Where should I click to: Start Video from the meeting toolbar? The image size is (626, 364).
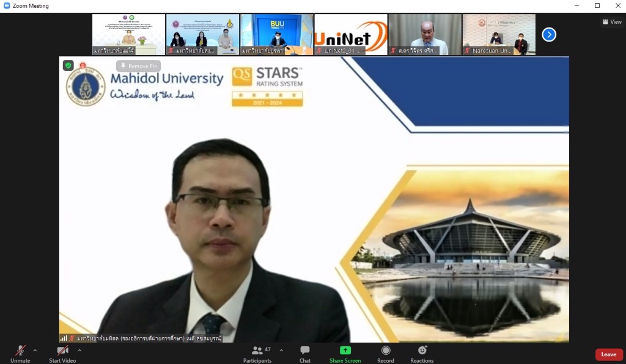point(62,354)
